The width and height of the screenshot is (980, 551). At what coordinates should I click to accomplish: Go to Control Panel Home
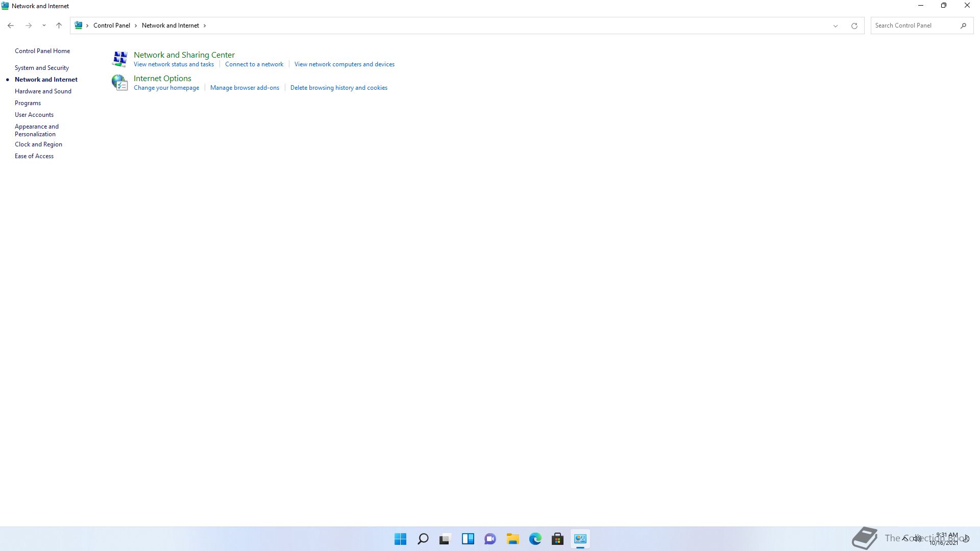pos(42,51)
